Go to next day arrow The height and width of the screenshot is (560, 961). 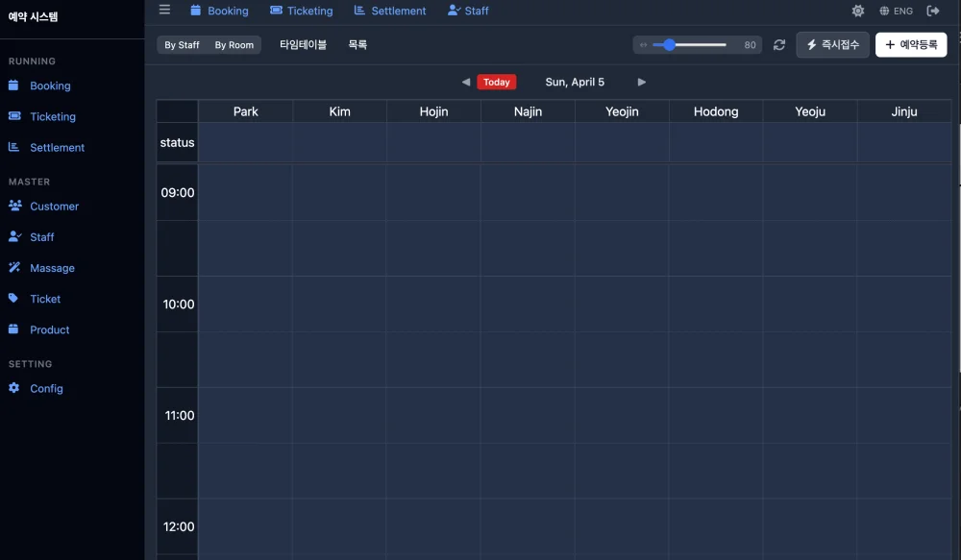pos(641,82)
